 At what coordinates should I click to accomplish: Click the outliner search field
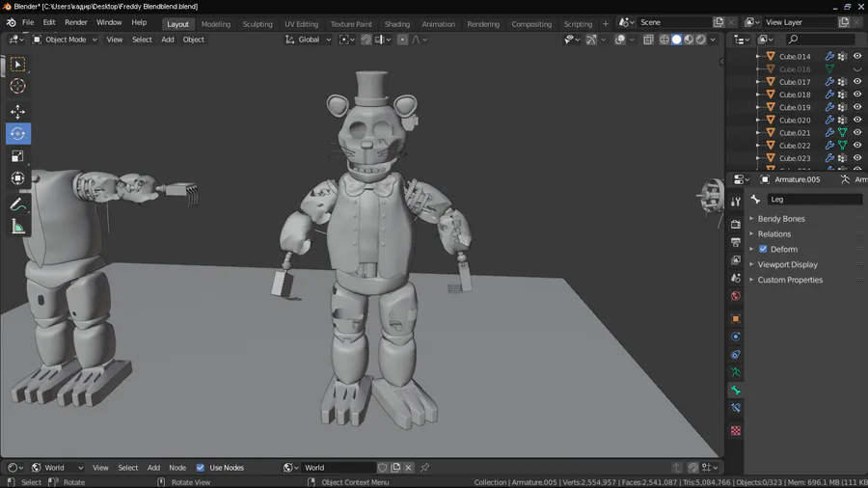820,40
